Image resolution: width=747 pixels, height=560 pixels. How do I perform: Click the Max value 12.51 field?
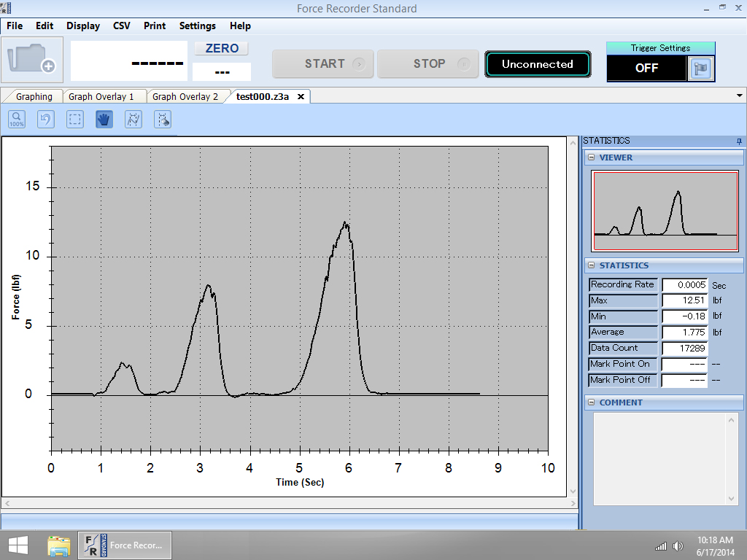point(684,300)
